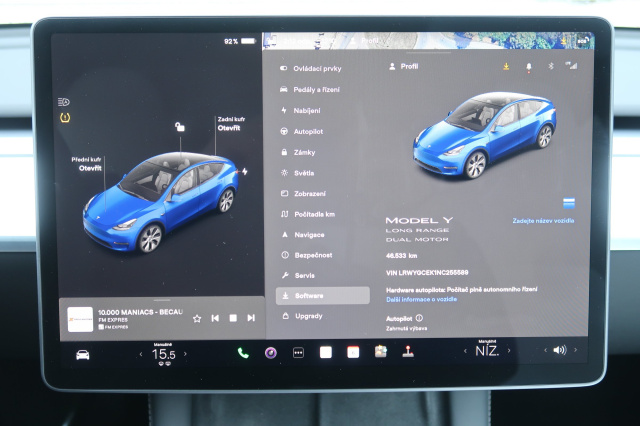Image resolution: width=640 pixels, height=426 pixels.
Task: Open the arcade joystick app
Action: click(x=408, y=351)
